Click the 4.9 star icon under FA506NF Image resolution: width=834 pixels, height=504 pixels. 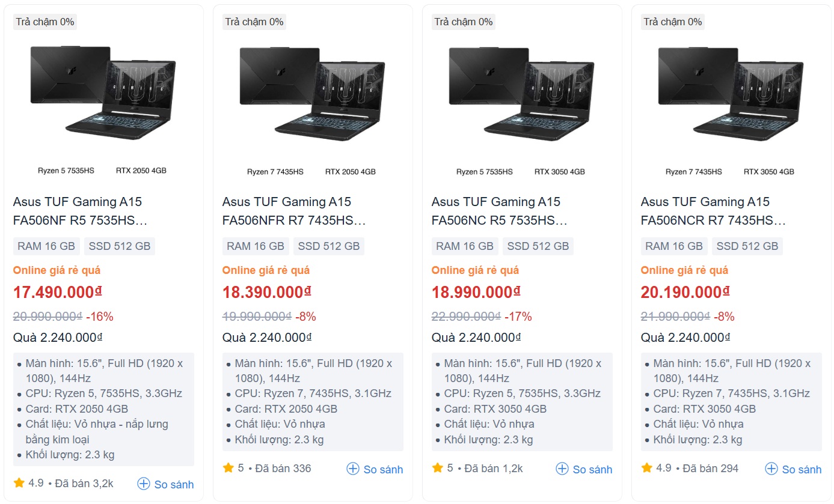tap(18, 483)
